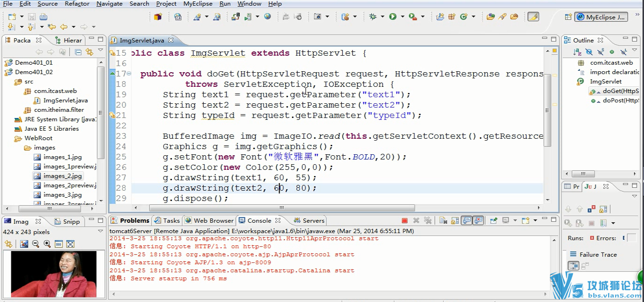Viewport: 644px width, 302px height.
Task: Toggle Hide Static Members in Outline
Action: click(600, 52)
